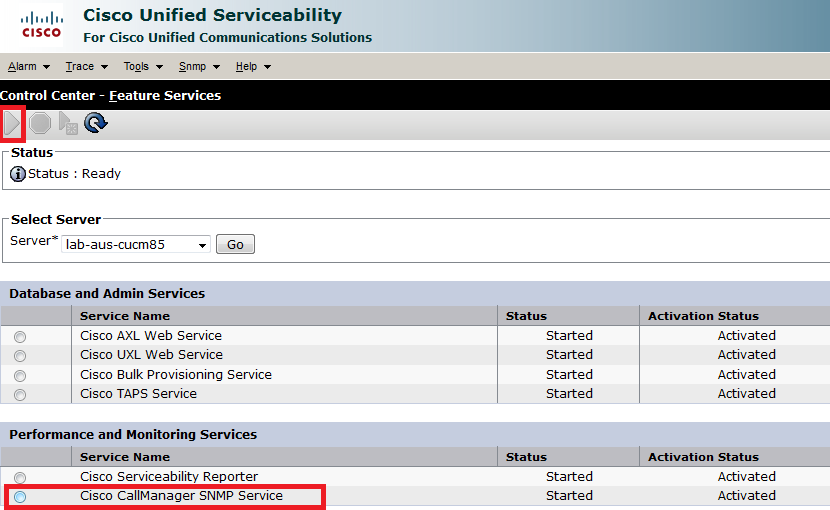Click Cisco Unified Serviceability heading
The height and width of the screenshot is (510, 830).
pyautogui.click(x=212, y=15)
